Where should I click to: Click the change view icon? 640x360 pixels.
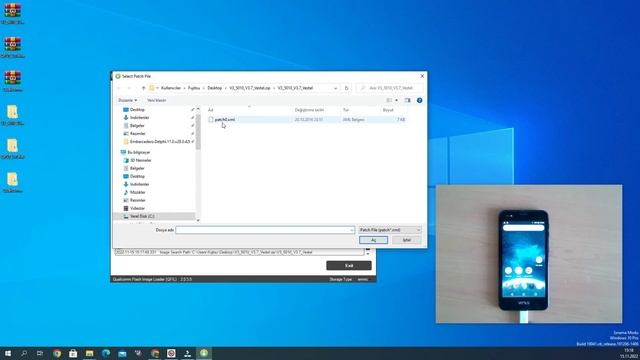click(x=389, y=100)
